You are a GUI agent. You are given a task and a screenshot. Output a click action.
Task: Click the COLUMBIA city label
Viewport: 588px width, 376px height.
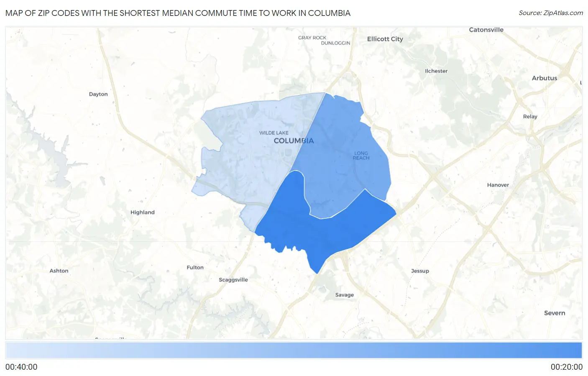tap(294, 141)
